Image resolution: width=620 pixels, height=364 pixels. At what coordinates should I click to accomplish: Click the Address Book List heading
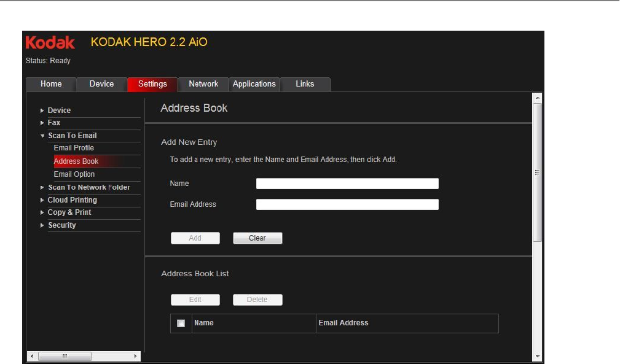[x=195, y=274]
